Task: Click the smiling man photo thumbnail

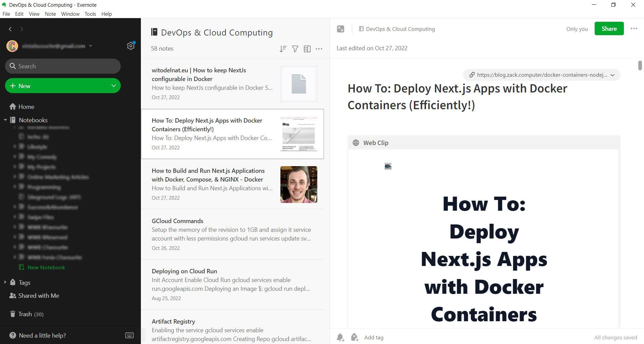Action: pyautogui.click(x=299, y=185)
